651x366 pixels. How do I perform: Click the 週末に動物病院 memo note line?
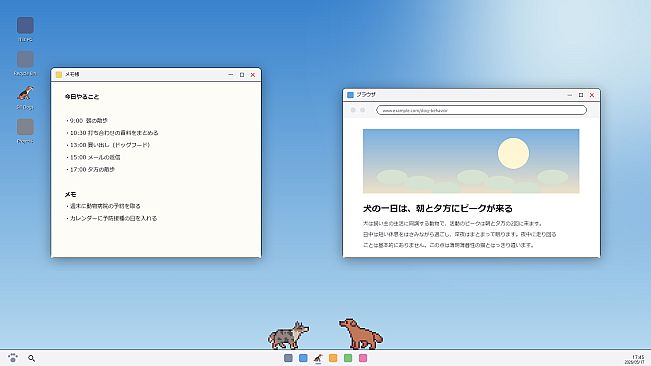[103, 206]
